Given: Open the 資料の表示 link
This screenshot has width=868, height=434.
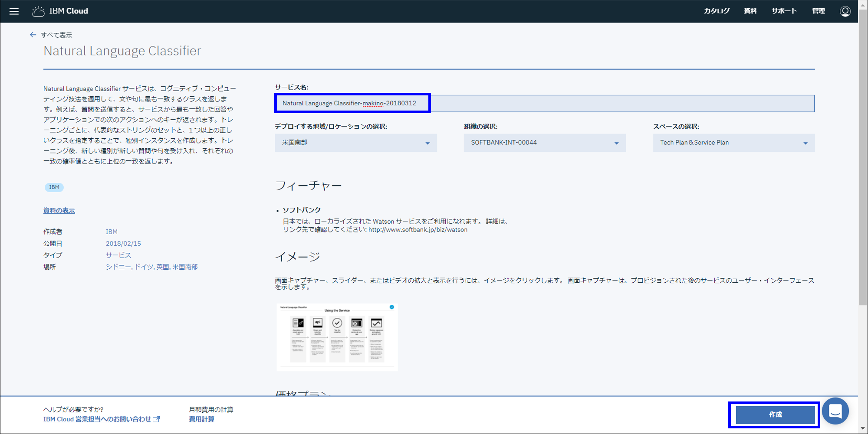Looking at the screenshot, I should [x=59, y=211].
